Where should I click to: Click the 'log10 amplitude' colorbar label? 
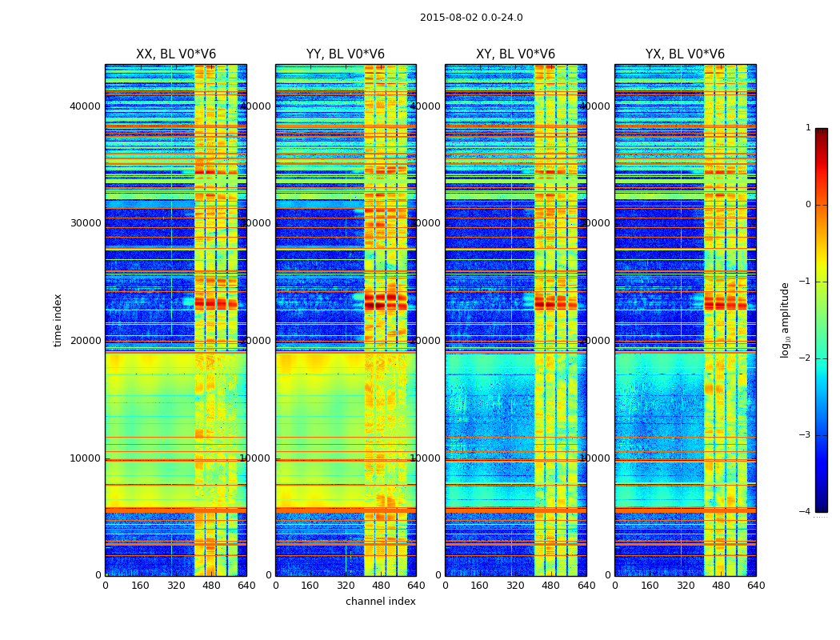[785, 320]
